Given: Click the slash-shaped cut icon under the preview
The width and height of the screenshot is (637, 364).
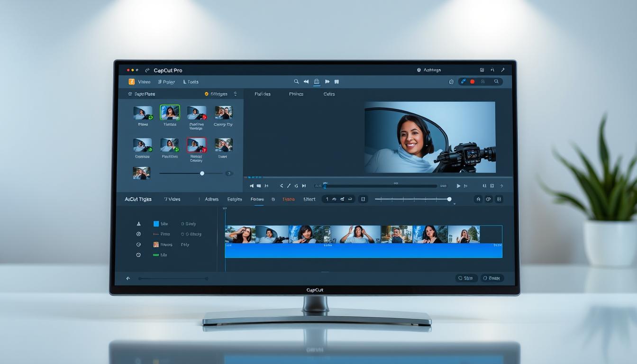Looking at the screenshot, I should 289,186.
